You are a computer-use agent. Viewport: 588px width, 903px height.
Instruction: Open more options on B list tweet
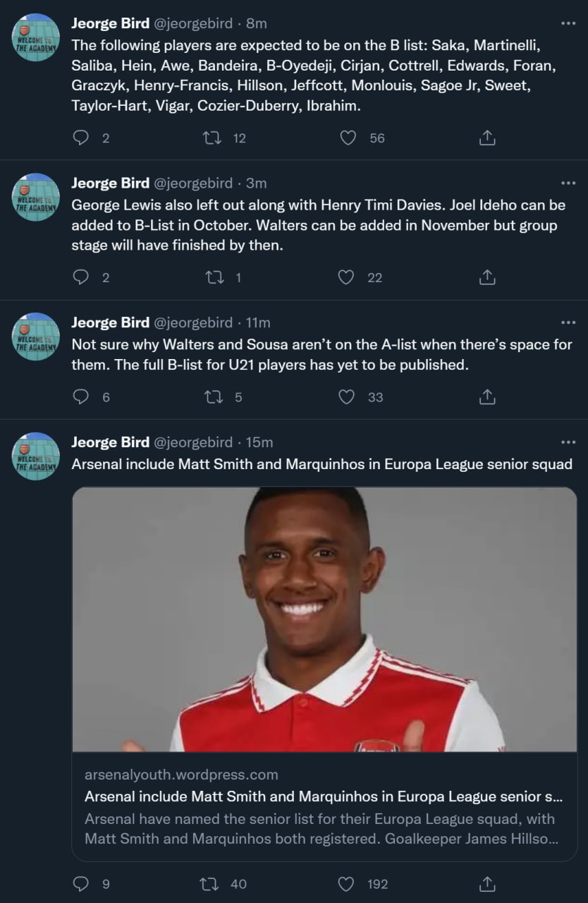point(568,23)
